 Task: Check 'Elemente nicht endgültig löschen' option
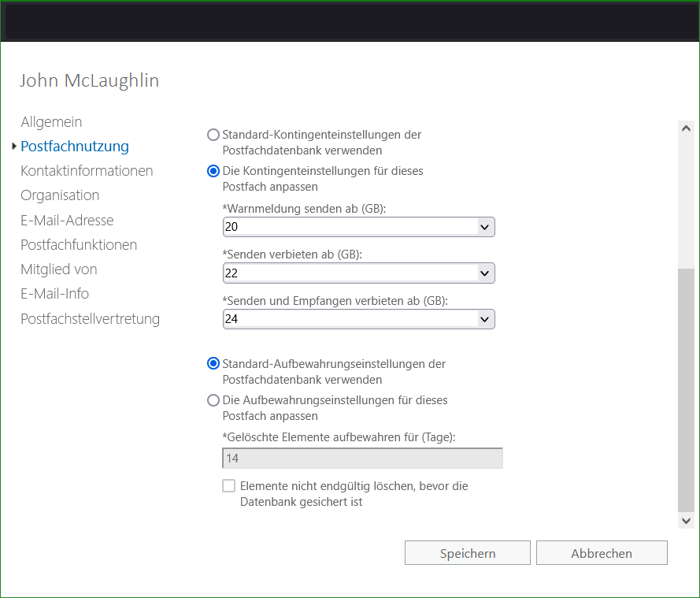(228, 485)
